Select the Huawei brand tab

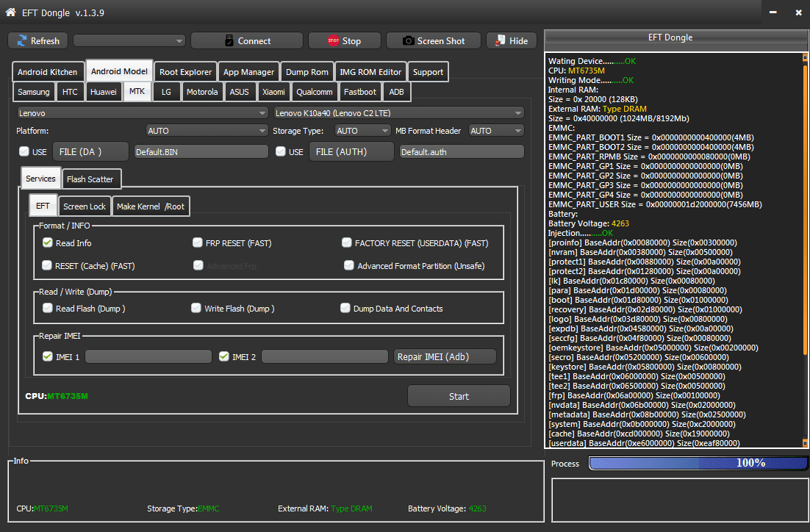(104, 92)
